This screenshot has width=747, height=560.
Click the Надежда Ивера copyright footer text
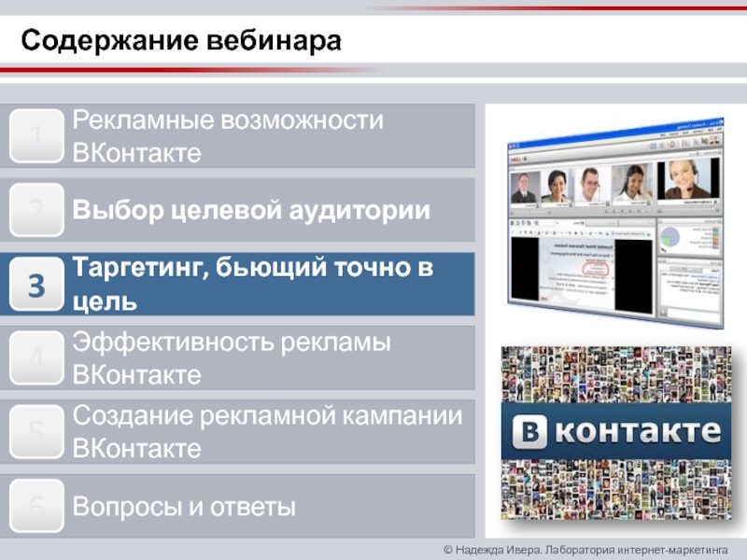pyautogui.click(x=585, y=550)
